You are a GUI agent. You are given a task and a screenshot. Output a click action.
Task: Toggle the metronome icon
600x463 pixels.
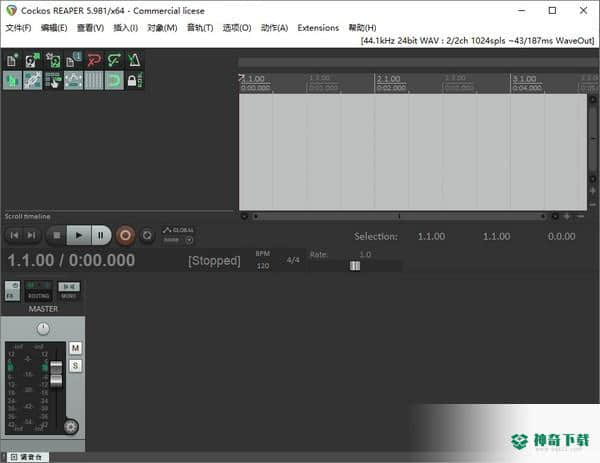click(134, 60)
